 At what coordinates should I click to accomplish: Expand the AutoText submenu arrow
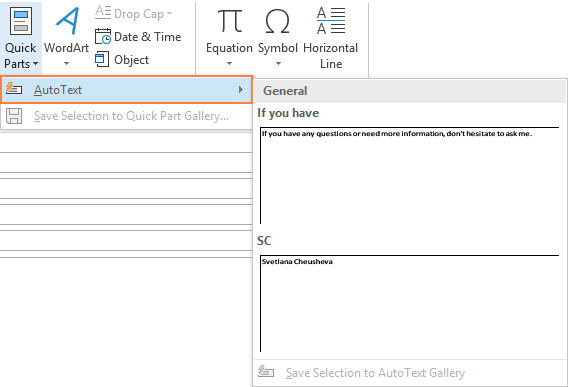[x=241, y=90]
